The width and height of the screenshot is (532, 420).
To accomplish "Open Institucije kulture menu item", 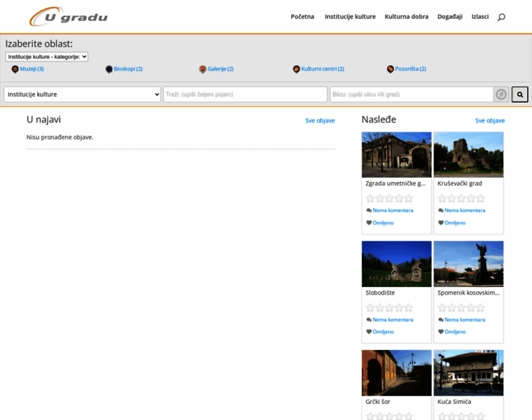I will (x=350, y=17).
